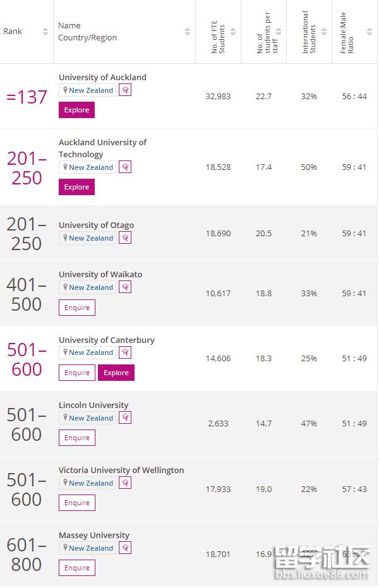The height and width of the screenshot is (588, 379).
Task: Sort by Female:Male Ratio column
Action: click(x=370, y=32)
